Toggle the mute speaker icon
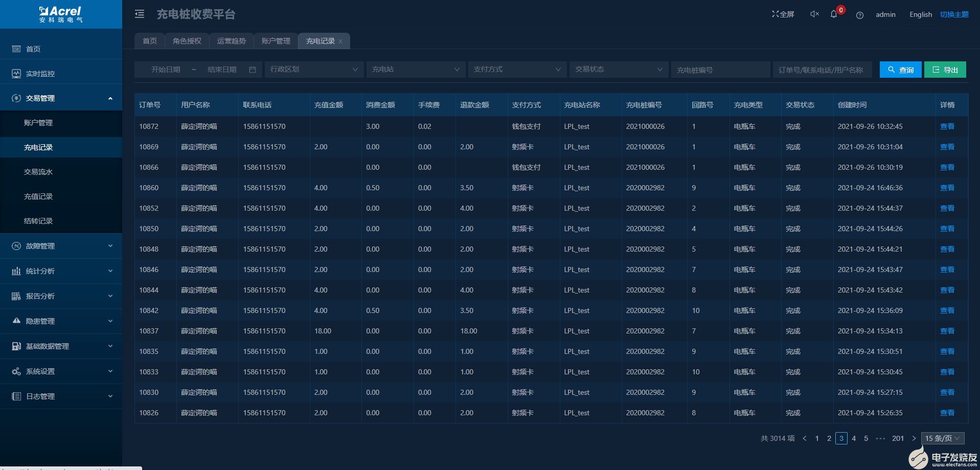980x470 pixels. (814, 14)
